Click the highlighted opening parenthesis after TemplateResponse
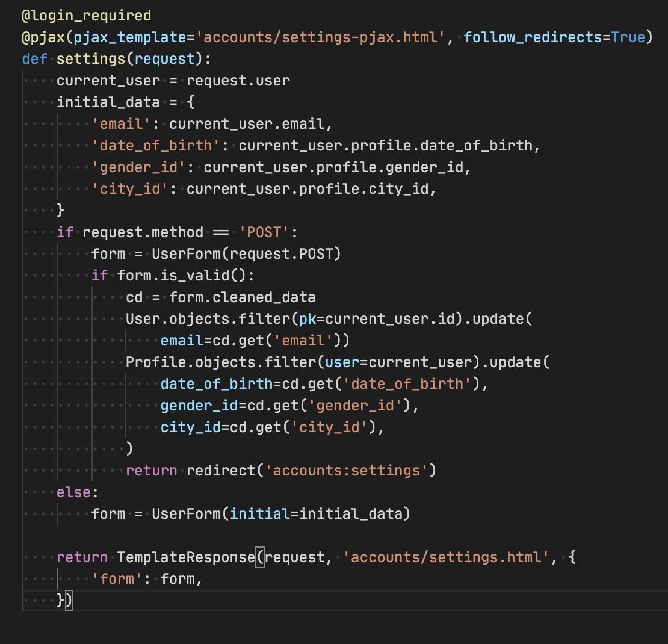 (x=260, y=557)
